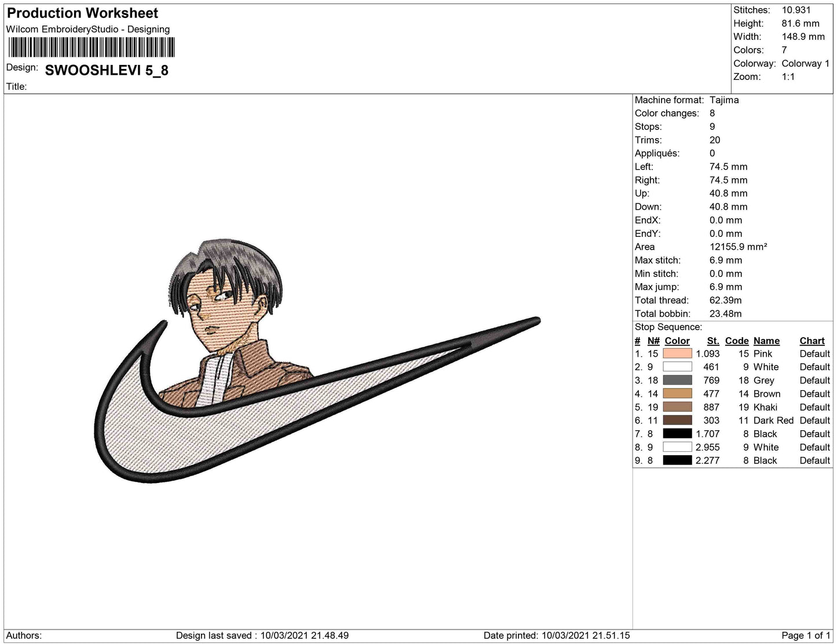Click 'Page 1 of 1' in footer
Viewport: 837px width, 644px height.
pyautogui.click(x=806, y=635)
